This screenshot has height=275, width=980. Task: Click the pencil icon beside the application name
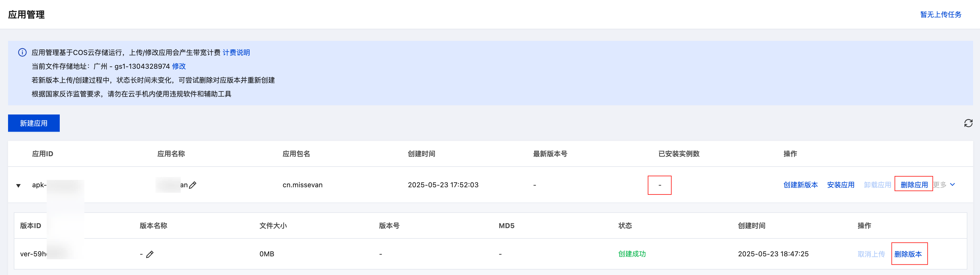[x=193, y=185]
